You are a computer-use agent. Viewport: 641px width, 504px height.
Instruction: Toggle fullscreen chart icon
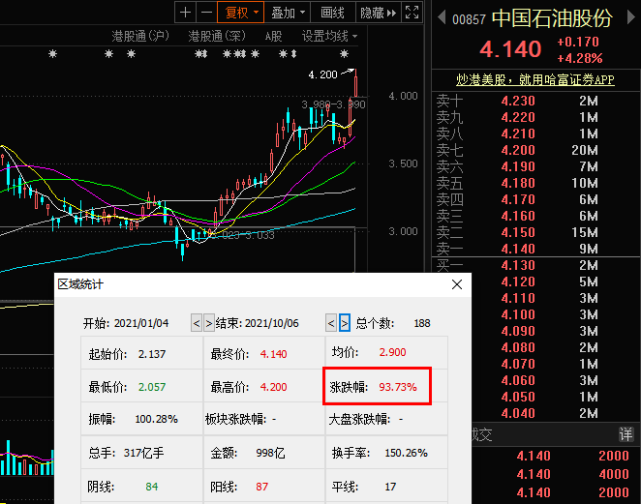[x=412, y=12]
